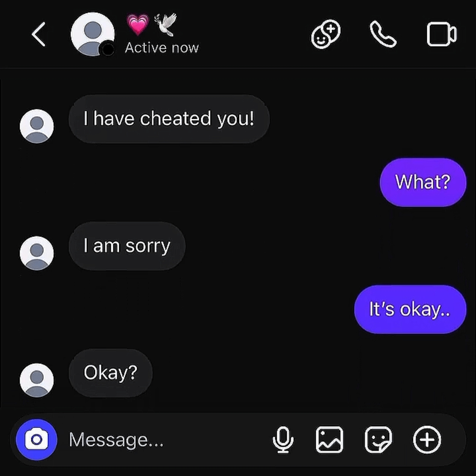
Task: Open the sticker picker icon
Action: point(378,440)
